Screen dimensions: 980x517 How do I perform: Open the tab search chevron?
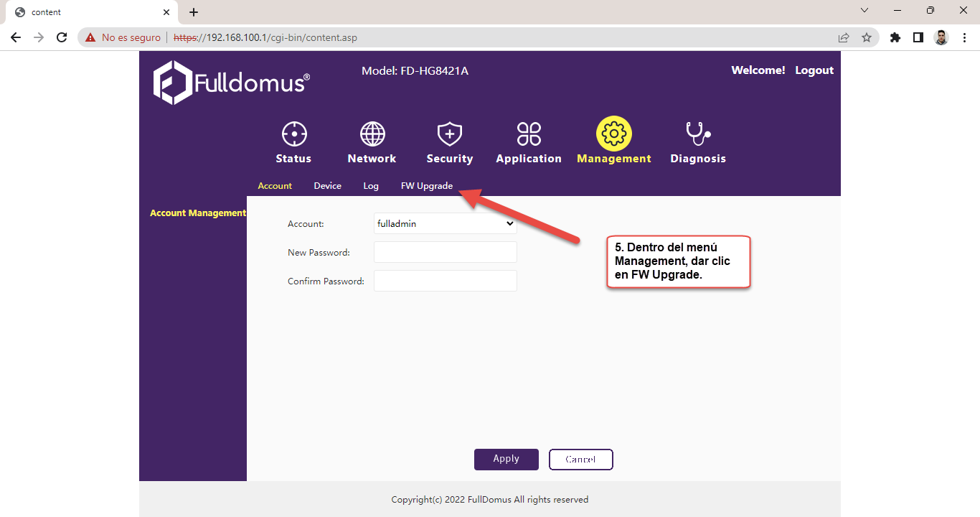864,10
